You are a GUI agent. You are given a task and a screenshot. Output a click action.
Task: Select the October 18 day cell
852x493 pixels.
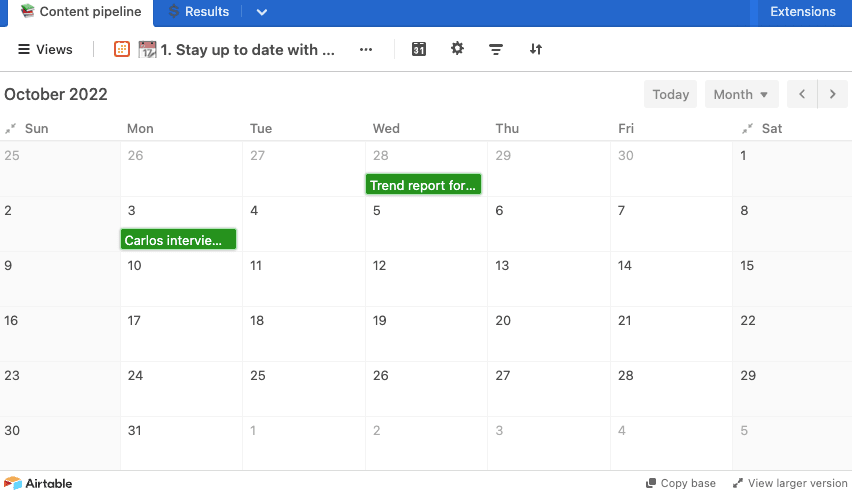point(304,334)
